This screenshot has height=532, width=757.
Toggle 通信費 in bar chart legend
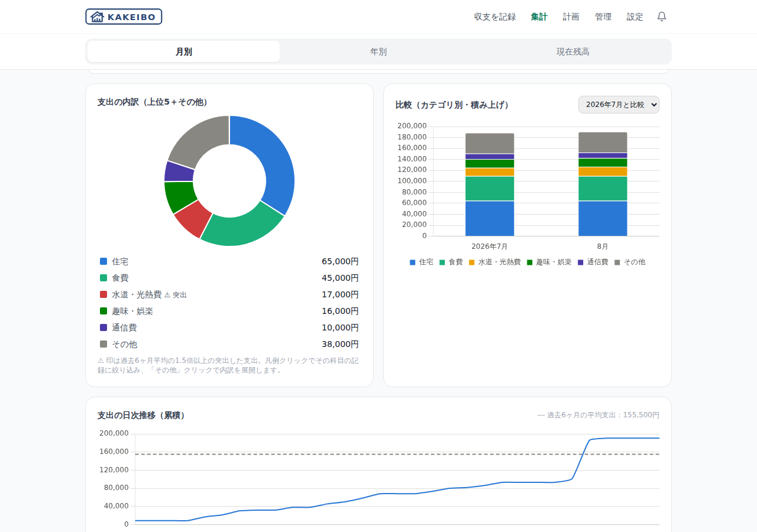pos(593,262)
